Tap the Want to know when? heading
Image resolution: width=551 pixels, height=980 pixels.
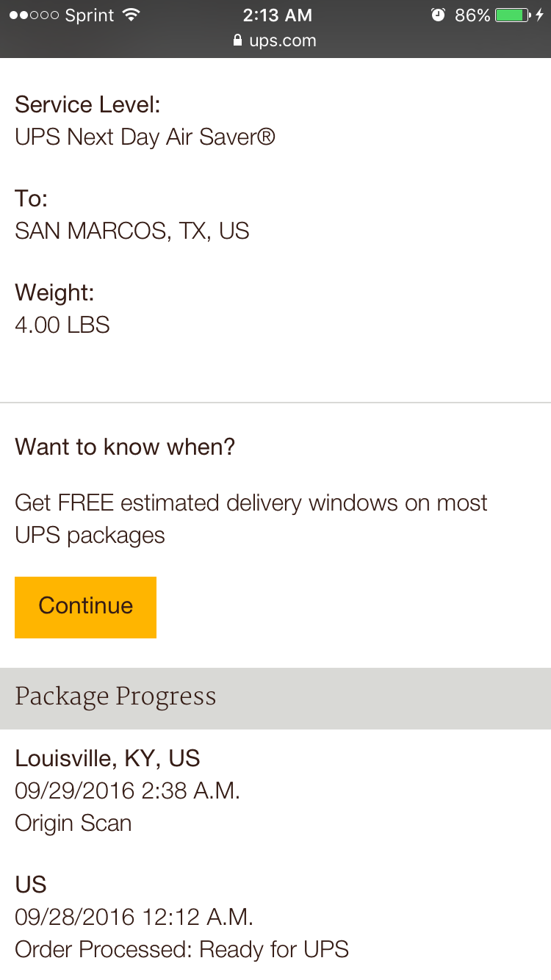pos(125,447)
